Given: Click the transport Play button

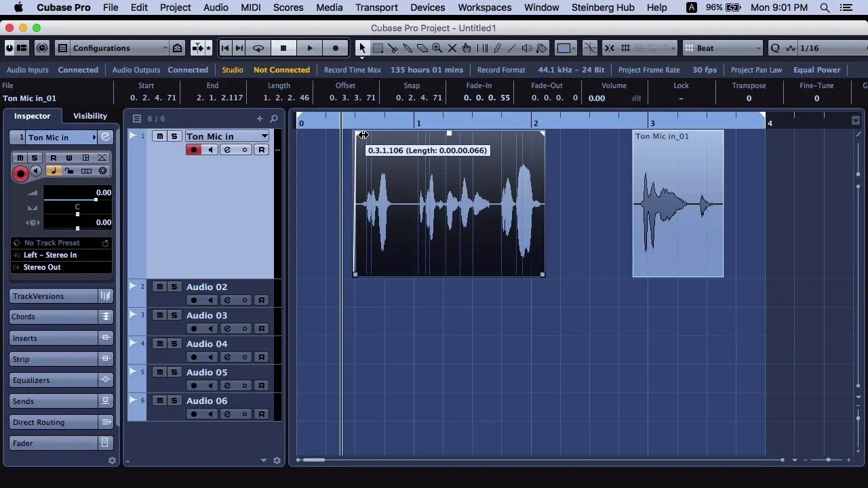Looking at the screenshot, I should (x=309, y=48).
